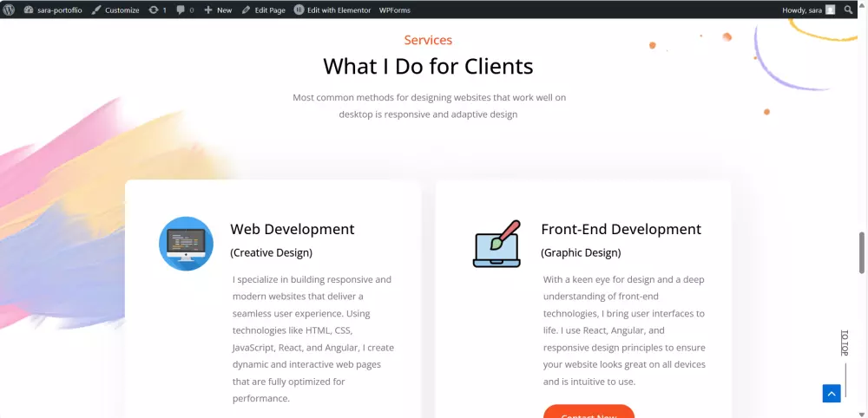This screenshot has height=418, width=868.
Task: Click the Edit Page pencil icon
Action: [x=246, y=10]
